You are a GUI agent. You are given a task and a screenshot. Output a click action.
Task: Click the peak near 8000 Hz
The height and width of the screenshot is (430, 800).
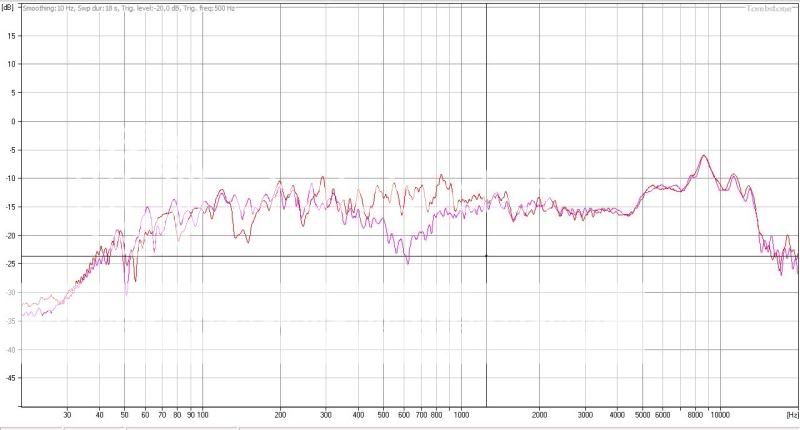[705, 156]
